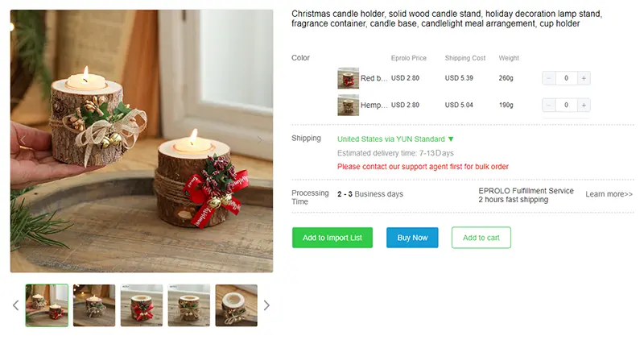Click the Buy Now button

[x=412, y=238]
